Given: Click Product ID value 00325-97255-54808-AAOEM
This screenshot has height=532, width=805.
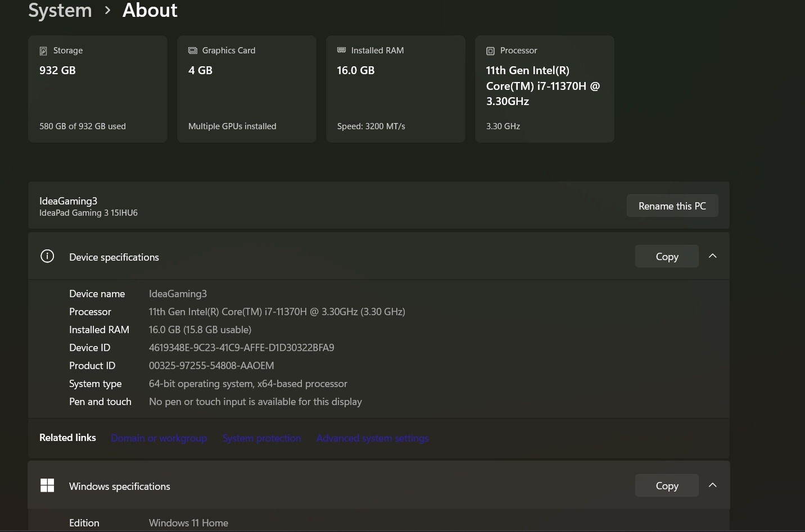Looking at the screenshot, I should (211, 366).
